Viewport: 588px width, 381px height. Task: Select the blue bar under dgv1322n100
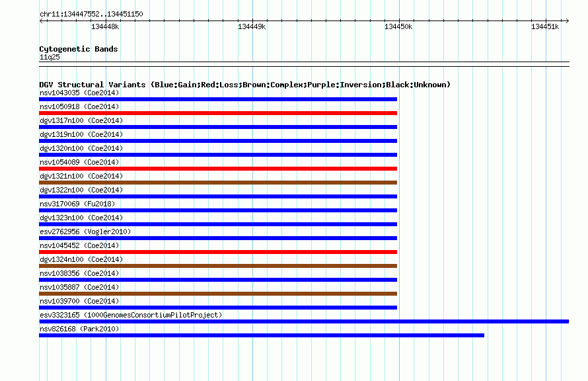tap(218, 196)
